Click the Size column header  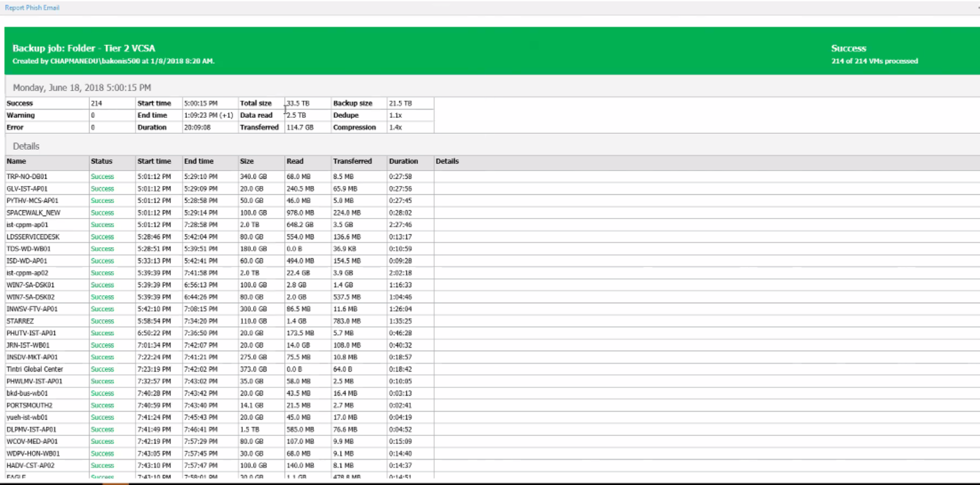point(246,161)
